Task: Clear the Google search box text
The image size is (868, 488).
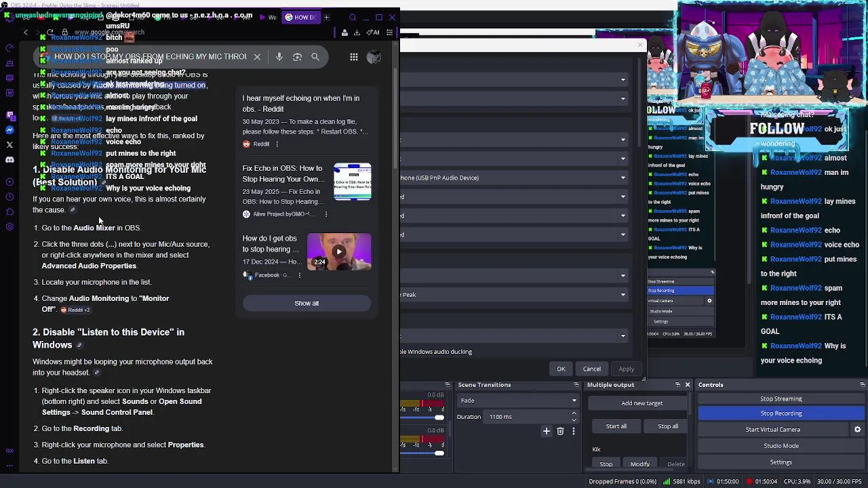Action: 257,57
